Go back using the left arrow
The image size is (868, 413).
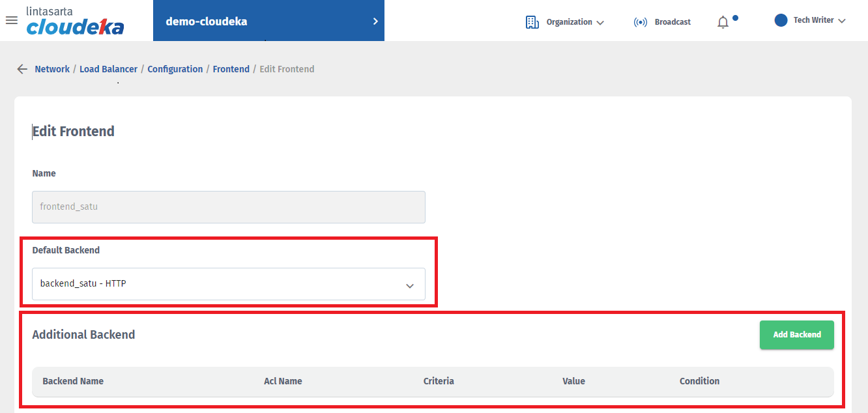(x=22, y=69)
